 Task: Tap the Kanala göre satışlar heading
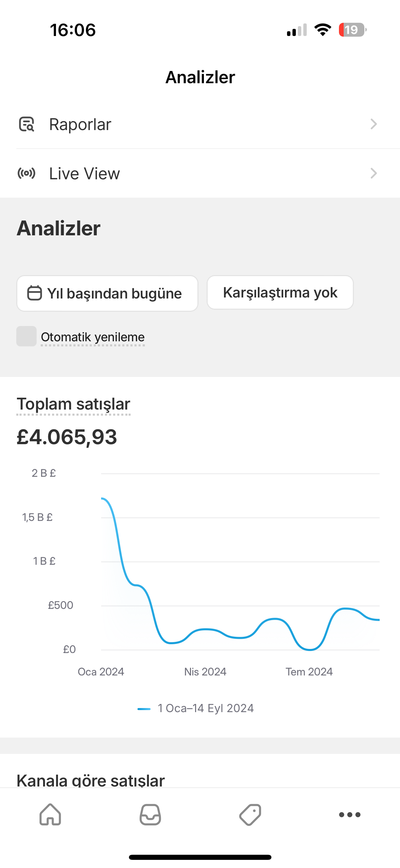coord(91,780)
